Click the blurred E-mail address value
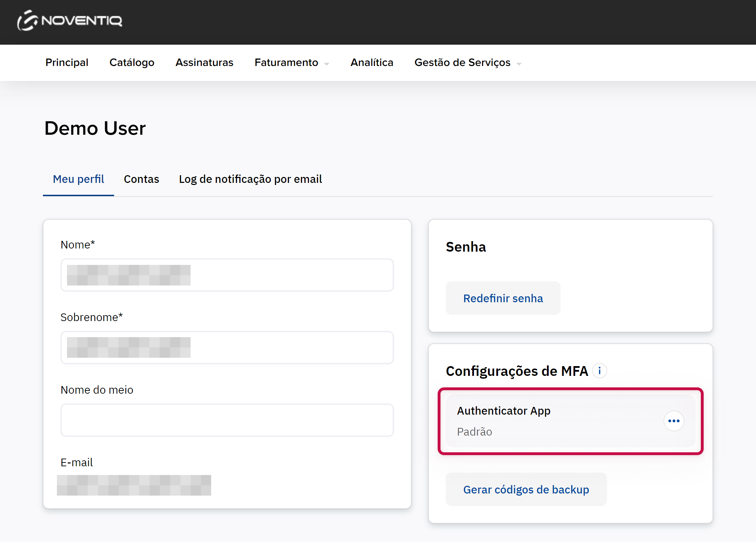The image size is (756, 542). point(134,485)
